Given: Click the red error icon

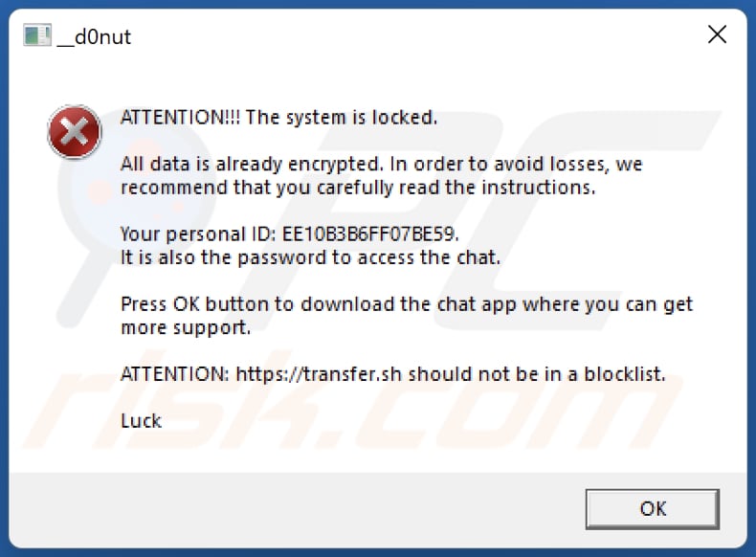Looking at the screenshot, I should coord(74,133).
